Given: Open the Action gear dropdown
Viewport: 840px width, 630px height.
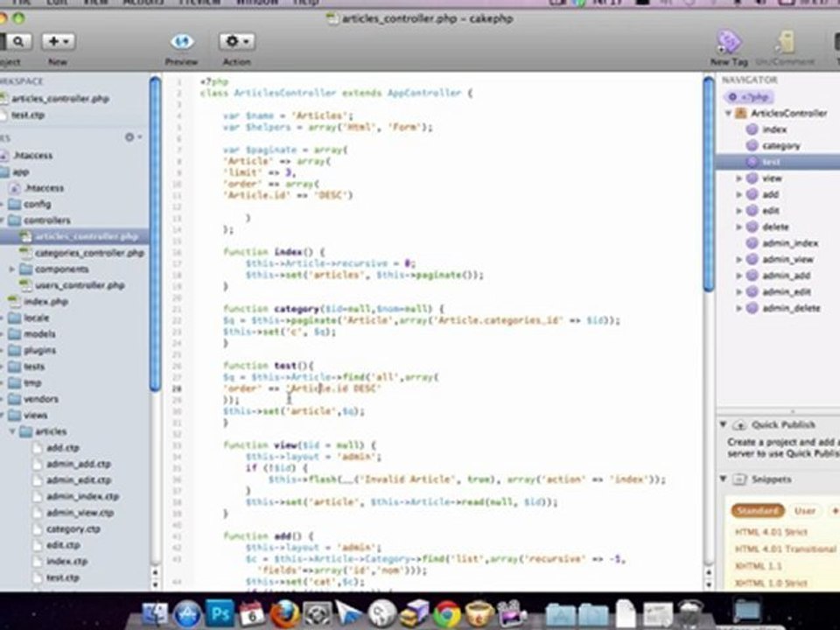Looking at the screenshot, I should pos(237,41).
